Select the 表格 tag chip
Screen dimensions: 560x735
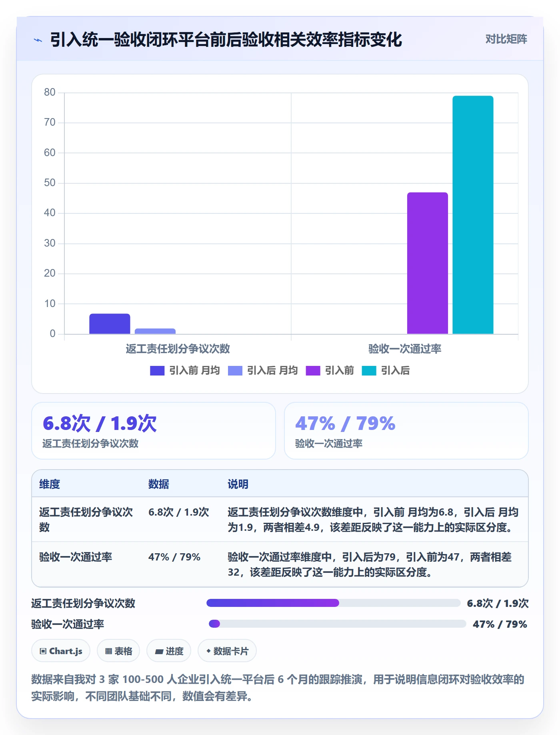point(118,651)
